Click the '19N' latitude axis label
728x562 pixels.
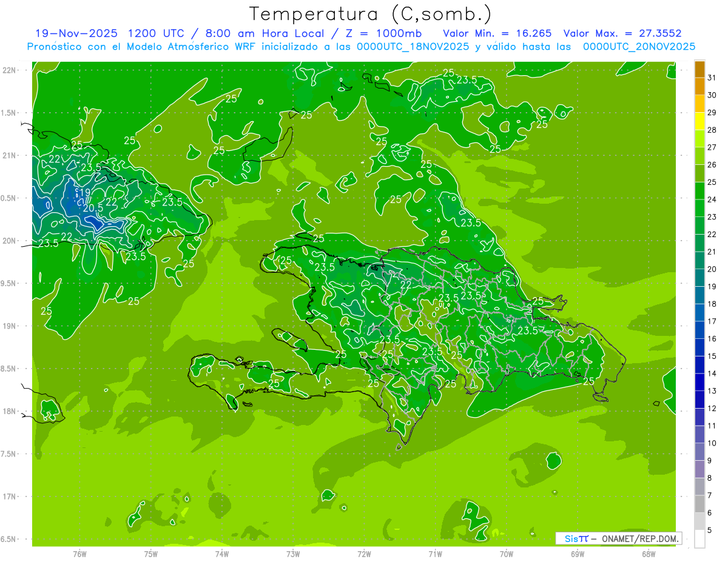click(9, 326)
